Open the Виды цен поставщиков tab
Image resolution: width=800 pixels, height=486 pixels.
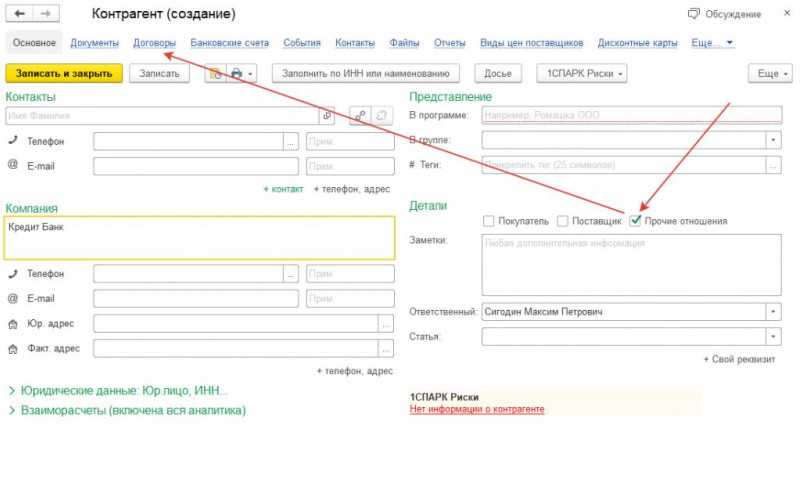pos(531,43)
